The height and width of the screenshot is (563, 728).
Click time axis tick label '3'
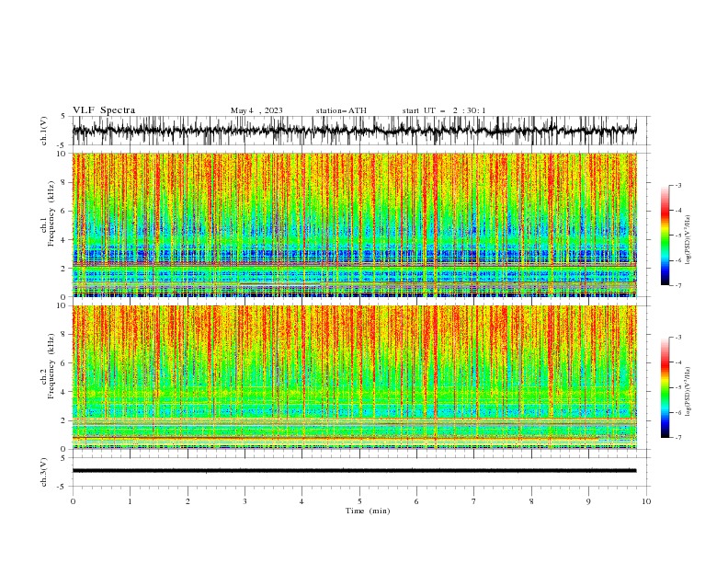[x=245, y=501]
